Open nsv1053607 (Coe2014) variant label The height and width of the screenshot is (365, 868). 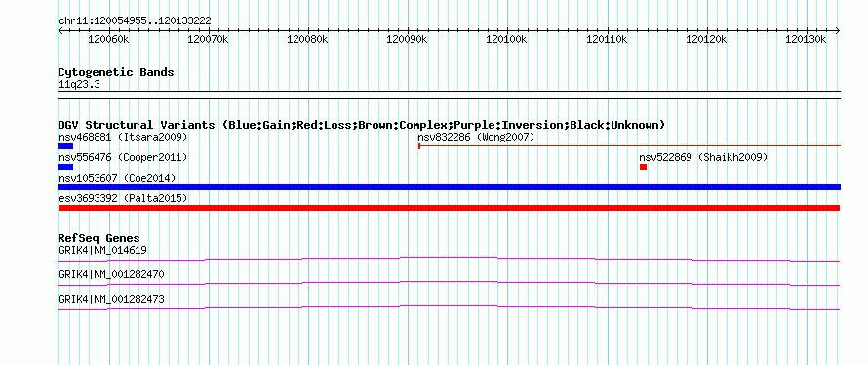point(117,179)
